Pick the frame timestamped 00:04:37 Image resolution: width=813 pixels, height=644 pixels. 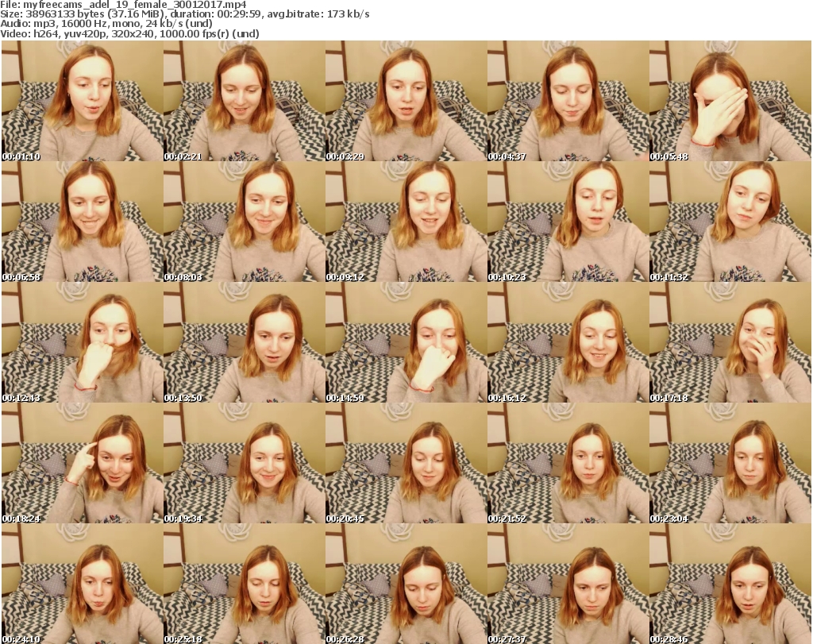tap(568, 101)
